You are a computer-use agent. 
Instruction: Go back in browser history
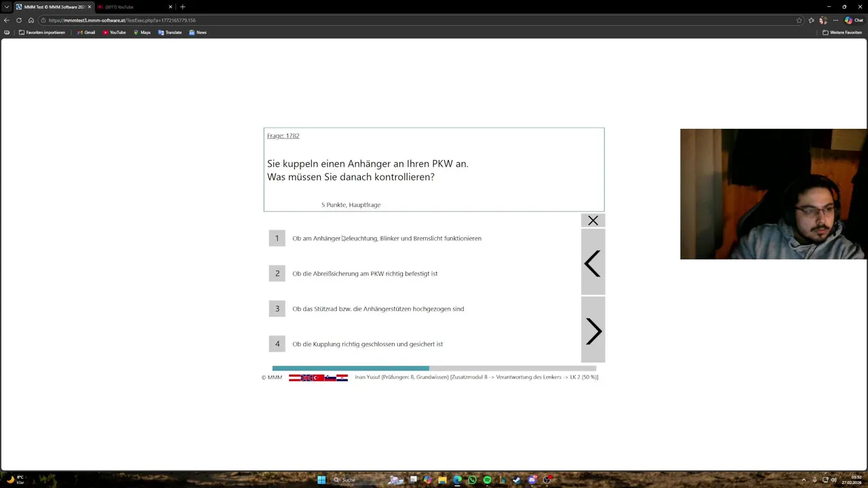click(7, 20)
